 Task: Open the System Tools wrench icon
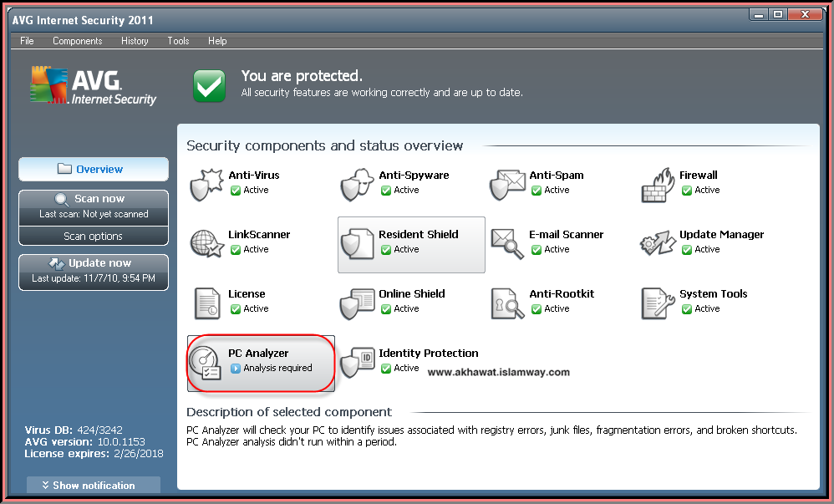(x=658, y=303)
